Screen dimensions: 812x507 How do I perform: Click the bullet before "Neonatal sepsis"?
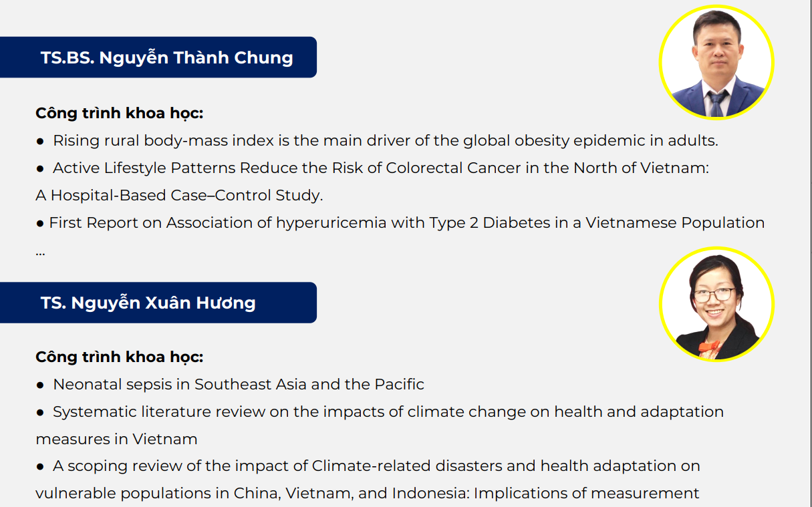[40, 385]
